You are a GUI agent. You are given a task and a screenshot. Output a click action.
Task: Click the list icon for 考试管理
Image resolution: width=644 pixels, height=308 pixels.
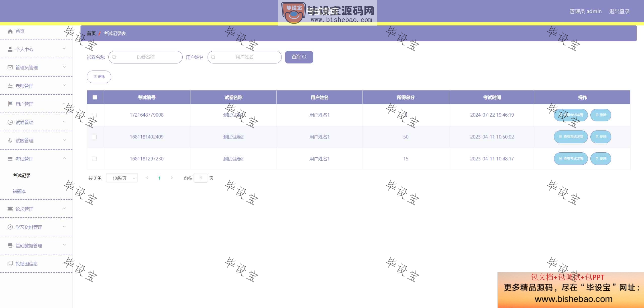coord(10,159)
